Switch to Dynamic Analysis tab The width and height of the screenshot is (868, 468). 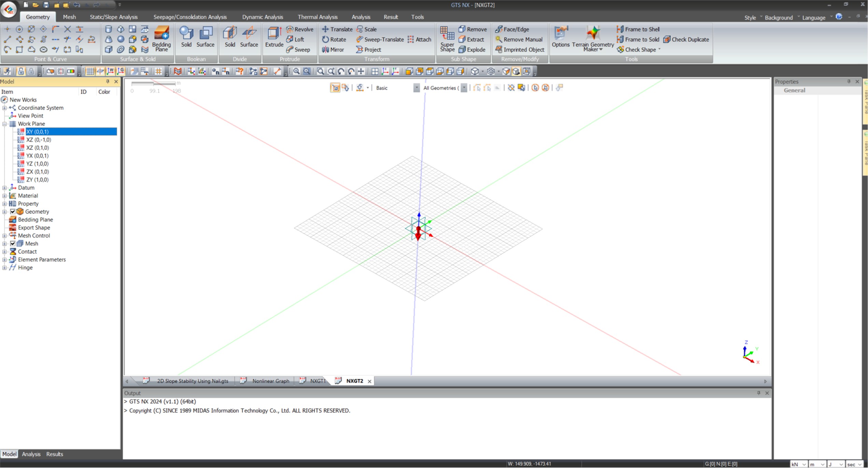(x=262, y=17)
